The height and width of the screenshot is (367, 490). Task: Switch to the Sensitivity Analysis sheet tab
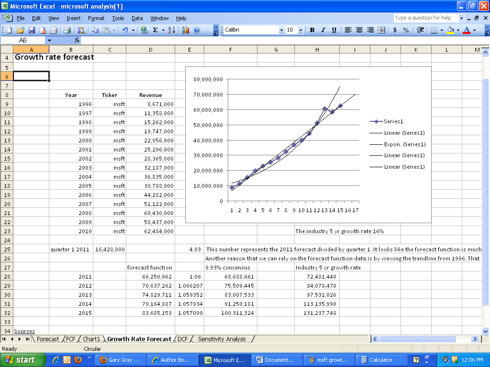[222, 339]
